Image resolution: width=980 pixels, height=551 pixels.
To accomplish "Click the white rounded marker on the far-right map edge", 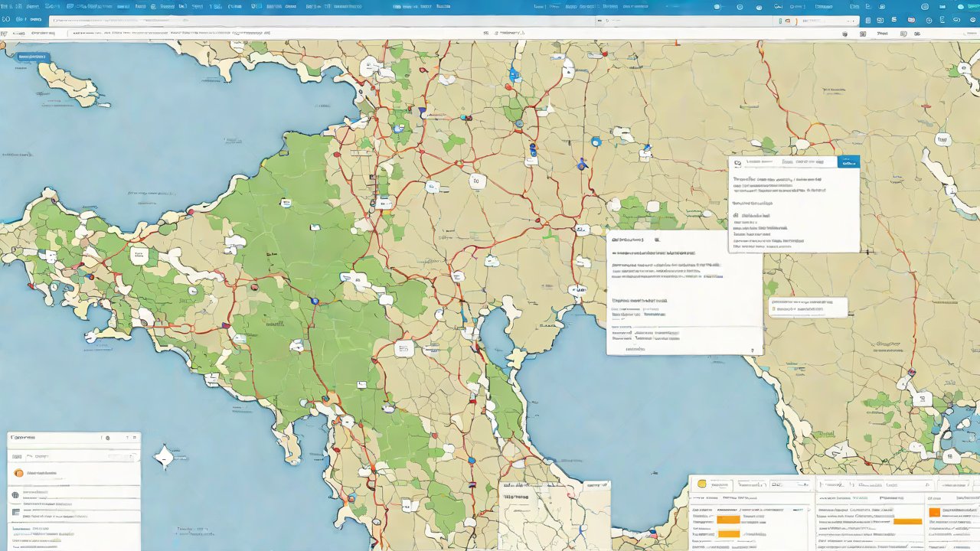I will pyautogui.click(x=942, y=139).
